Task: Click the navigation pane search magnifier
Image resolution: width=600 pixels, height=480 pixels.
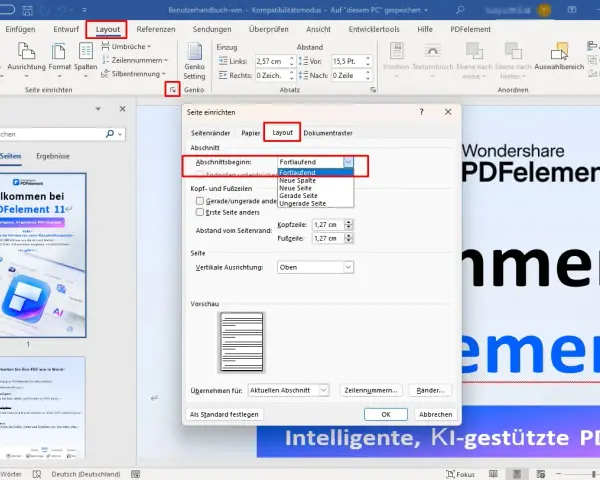Action: pyautogui.click(x=110, y=134)
